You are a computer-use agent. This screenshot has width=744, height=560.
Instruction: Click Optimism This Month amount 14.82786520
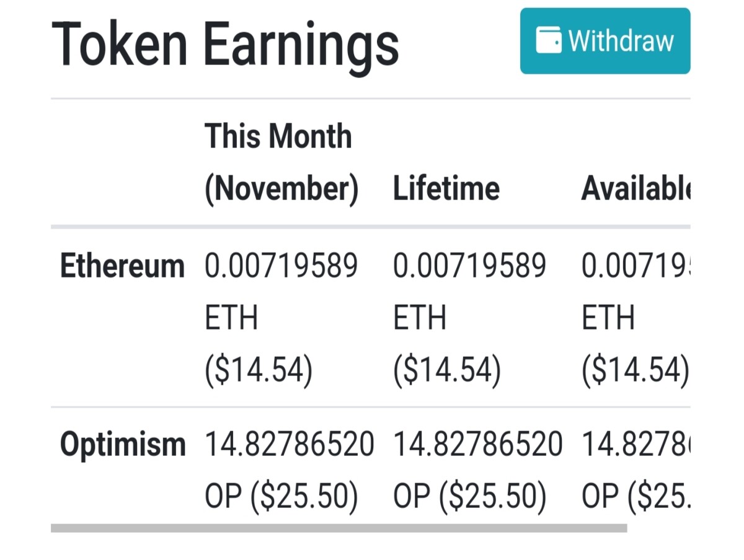tap(290, 444)
